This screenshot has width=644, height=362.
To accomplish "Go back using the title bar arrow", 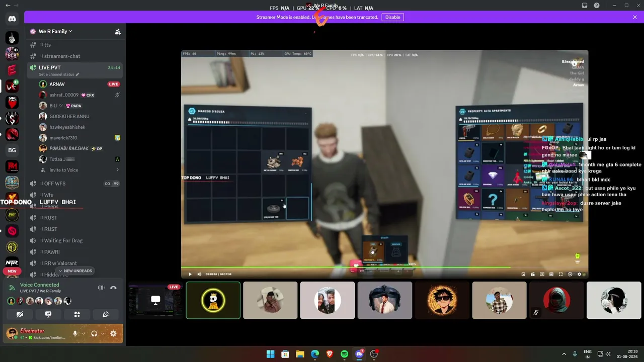I will point(8,6).
